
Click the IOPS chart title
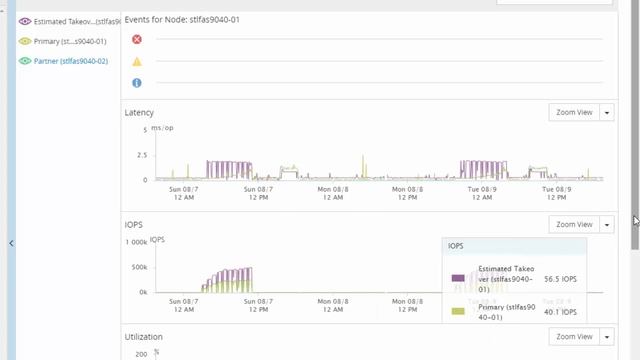tap(133, 225)
